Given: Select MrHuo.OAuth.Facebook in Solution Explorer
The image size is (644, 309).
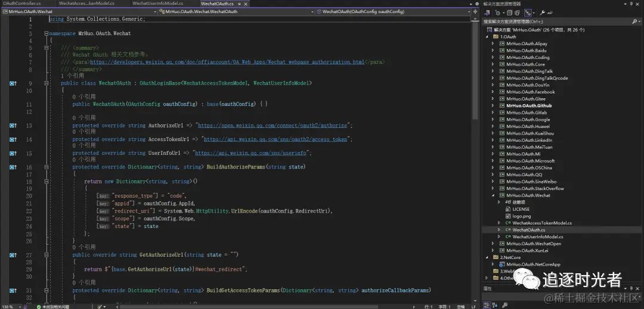Looking at the screenshot, I should coord(531,92).
